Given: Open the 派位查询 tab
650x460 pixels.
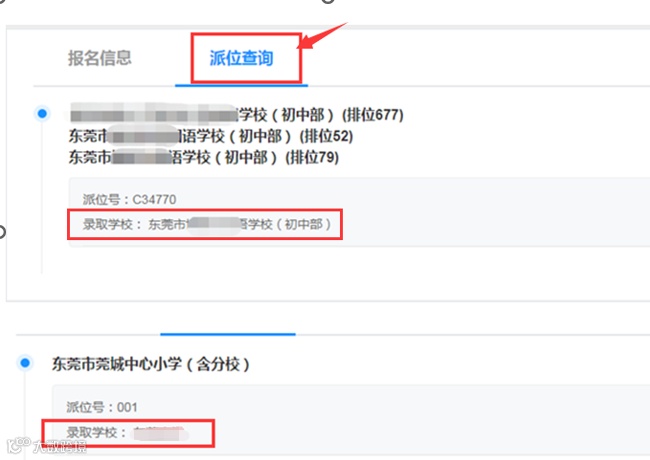Looking at the screenshot, I should pyautogui.click(x=241, y=58).
